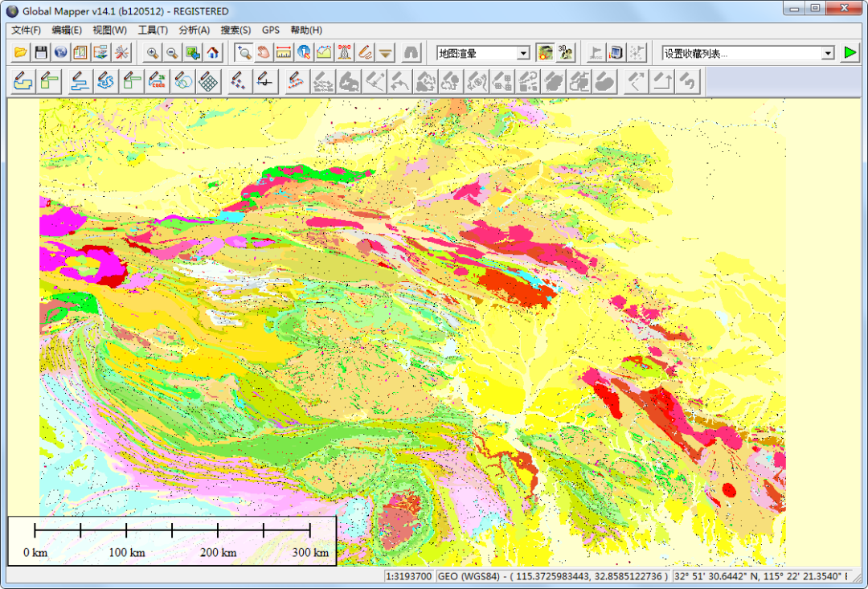This screenshot has width=868, height=589.
Task: Open the Configuration tools icon
Action: point(121,53)
